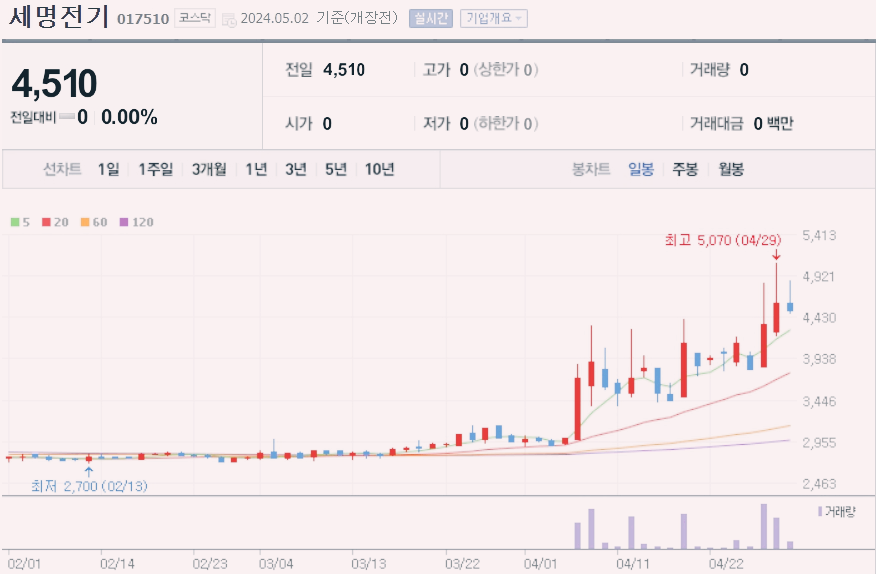
Task: Open the 기업개요 dropdown
Action: click(x=494, y=18)
